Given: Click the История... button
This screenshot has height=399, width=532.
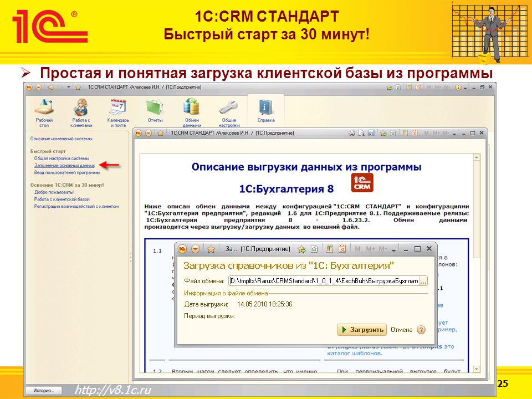Looking at the screenshot, I should [44, 390].
